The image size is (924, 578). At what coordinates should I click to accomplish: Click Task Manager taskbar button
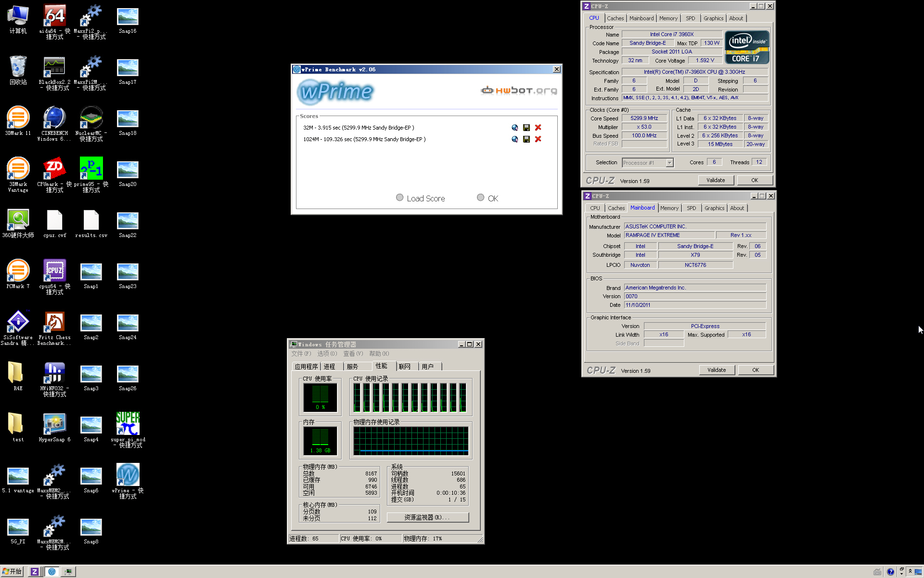tap(68, 572)
